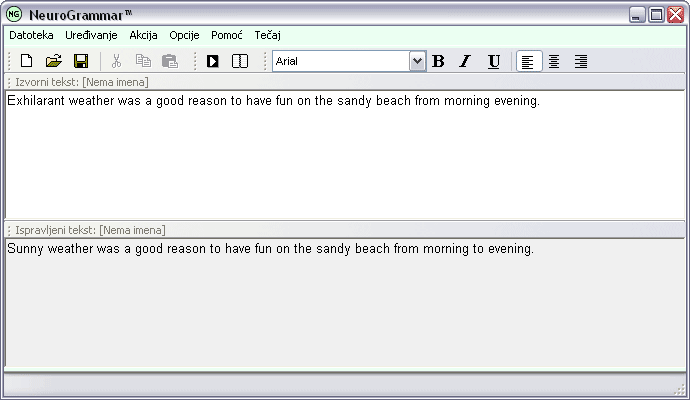
Task: Save the document with the floppy disk icon
Action: (x=81, y=61)
